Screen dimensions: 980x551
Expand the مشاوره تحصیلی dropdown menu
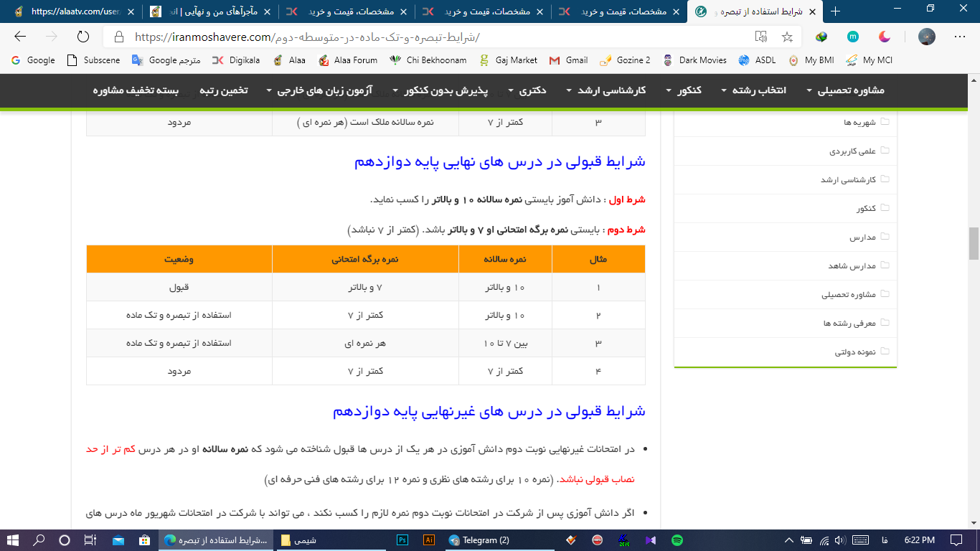point(845,90)
